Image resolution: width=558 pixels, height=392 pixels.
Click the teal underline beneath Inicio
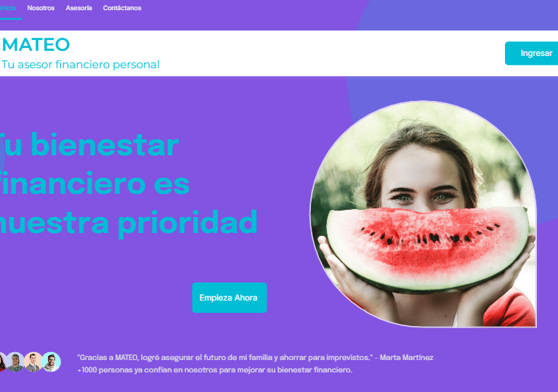coord(11,18)
